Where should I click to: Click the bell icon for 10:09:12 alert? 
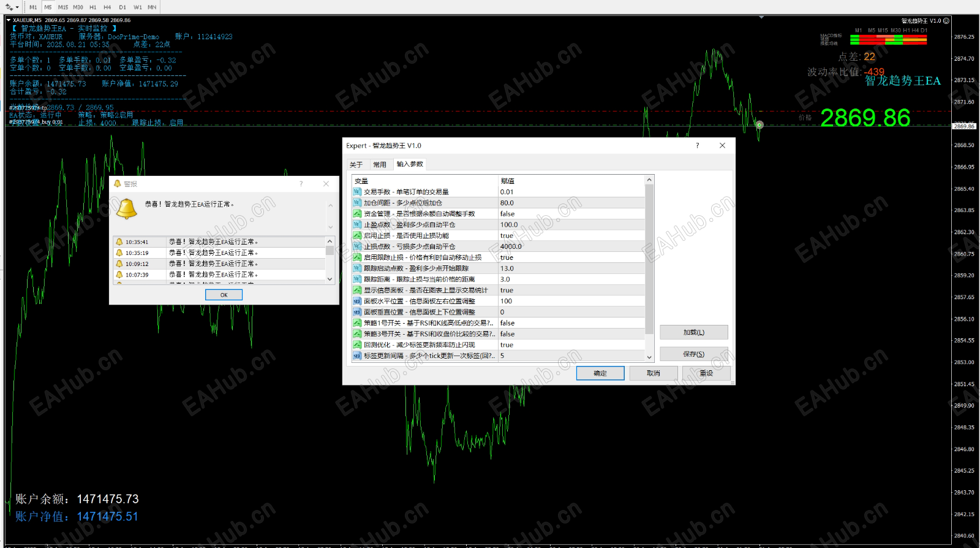pyautogui.click(x=119, y=264)
